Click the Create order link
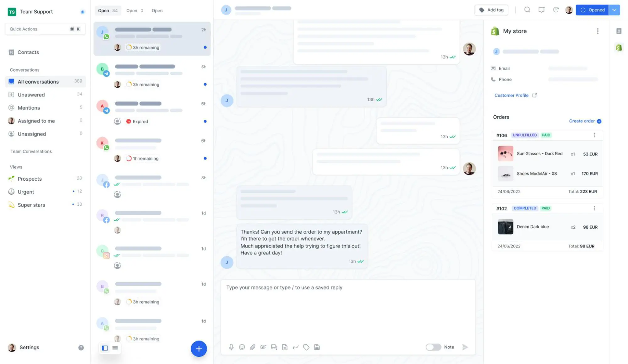 tap(582, 121)
